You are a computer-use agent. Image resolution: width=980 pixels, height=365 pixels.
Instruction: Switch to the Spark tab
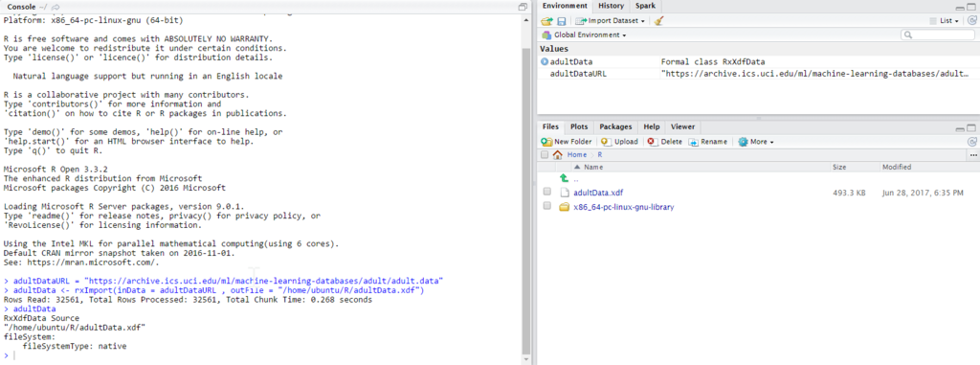(646, 7)
